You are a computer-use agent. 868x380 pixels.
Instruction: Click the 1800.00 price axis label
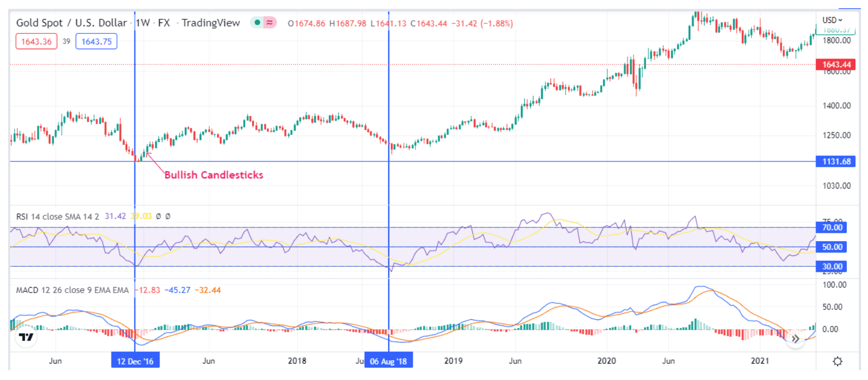(836, 40)
